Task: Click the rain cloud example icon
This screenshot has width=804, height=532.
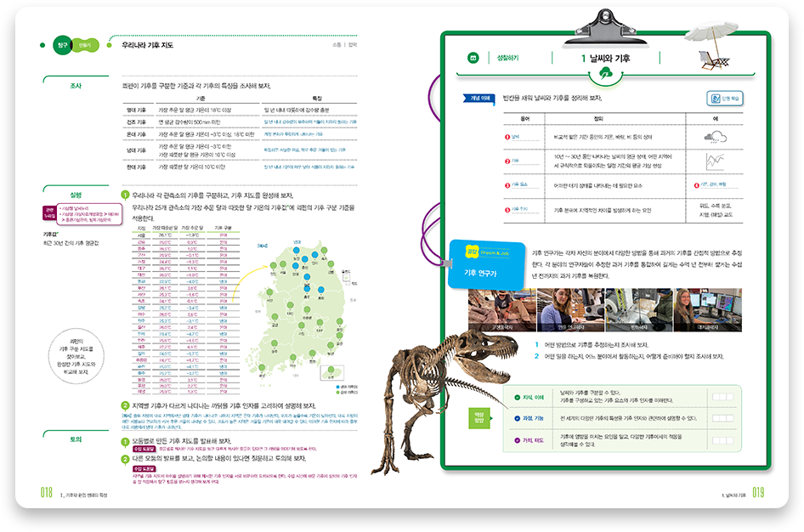Action: click(716, 137)
